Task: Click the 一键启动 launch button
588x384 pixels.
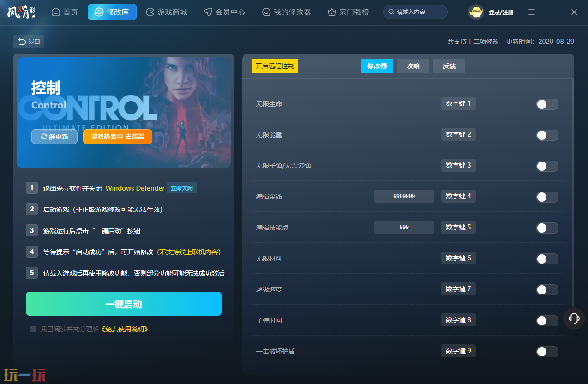Action: [x=124, y=304]
